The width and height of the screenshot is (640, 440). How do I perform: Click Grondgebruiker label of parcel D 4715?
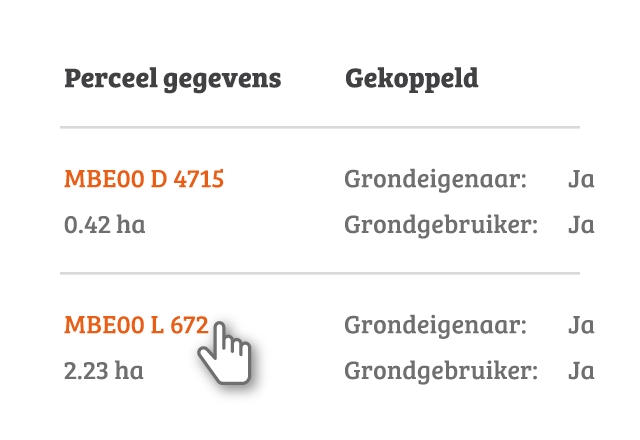(x=441, y=225)
